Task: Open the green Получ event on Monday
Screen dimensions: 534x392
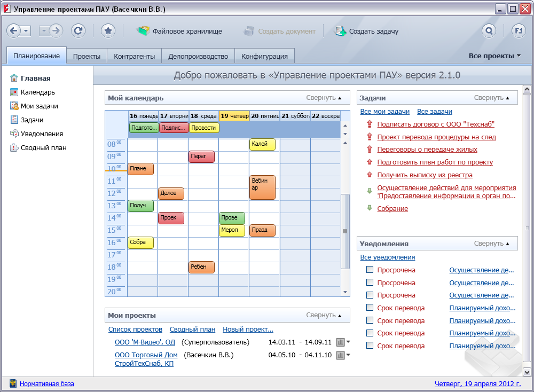Action: pos(140,206)
